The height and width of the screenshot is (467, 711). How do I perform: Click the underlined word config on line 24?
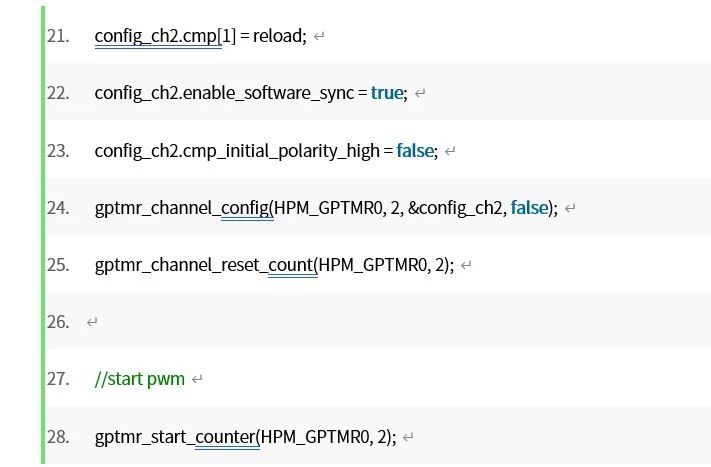point(245,209)
